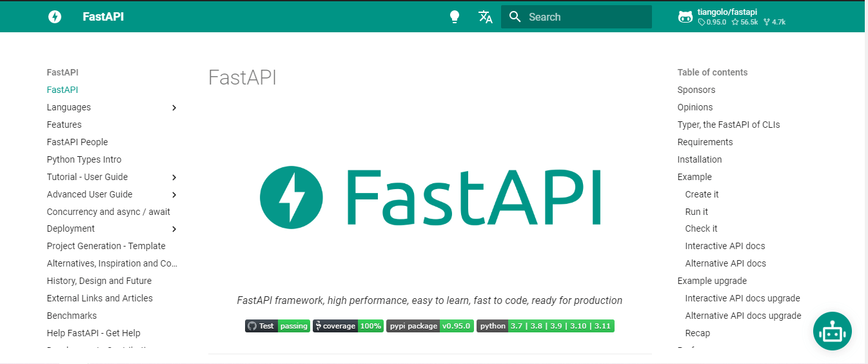Click the Test passing badge

coord(277,326)
